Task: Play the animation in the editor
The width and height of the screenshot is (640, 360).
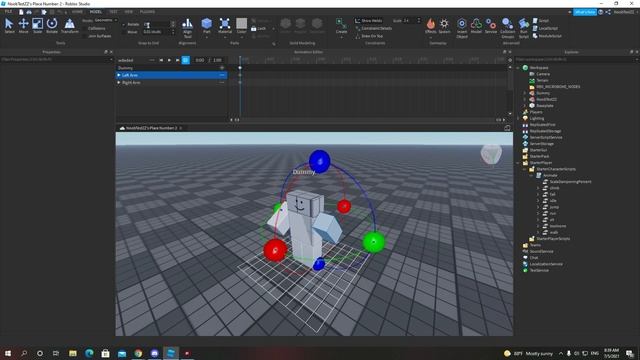Action: pos(169,60)
